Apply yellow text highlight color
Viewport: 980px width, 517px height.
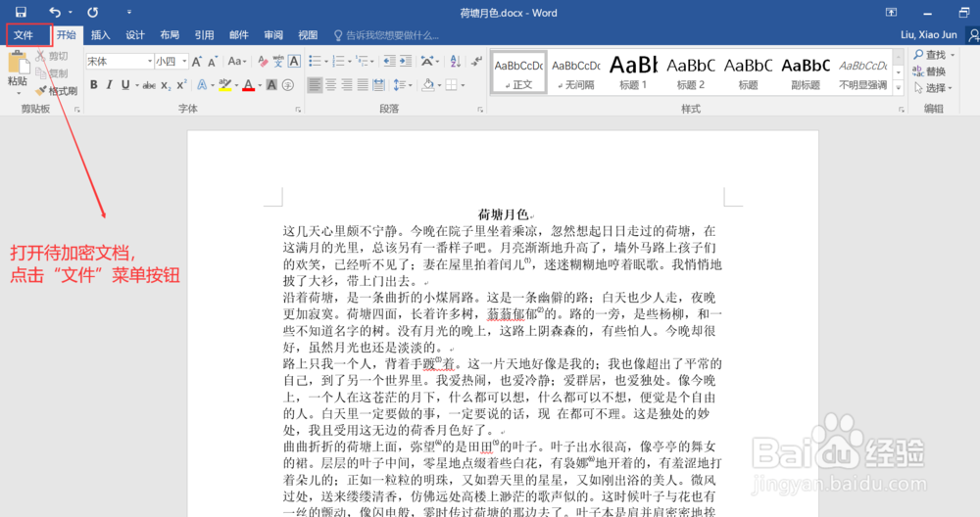pos(225,85)
